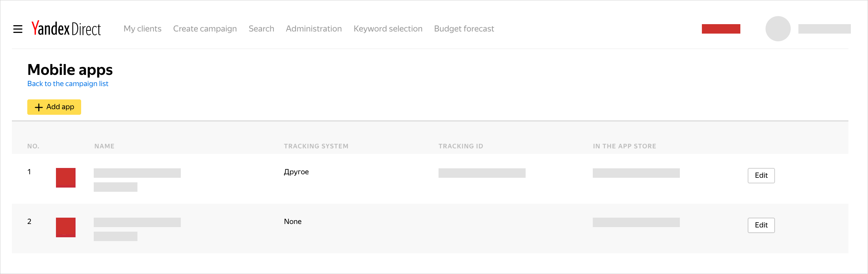Image resolution: width=868 pixels, height=274 pixels.
Task: Edit the first mobile app
Action: tap(761, 176)
